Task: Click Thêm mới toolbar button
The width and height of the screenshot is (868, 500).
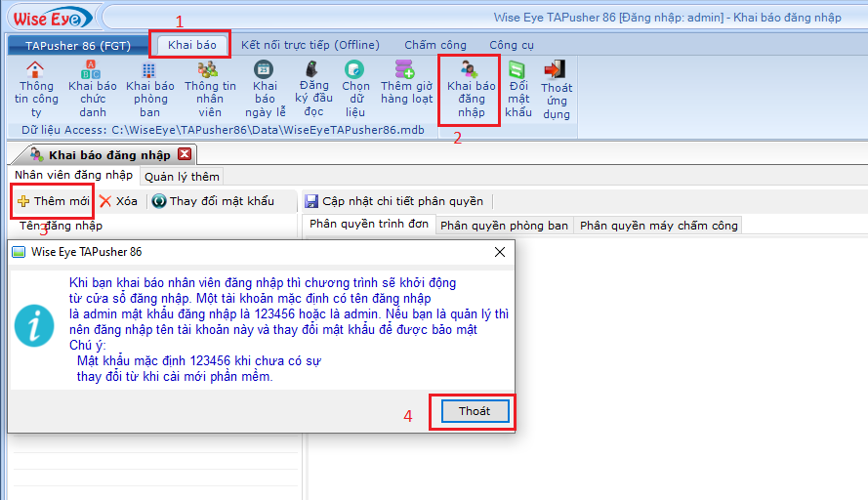Action: 54,201
